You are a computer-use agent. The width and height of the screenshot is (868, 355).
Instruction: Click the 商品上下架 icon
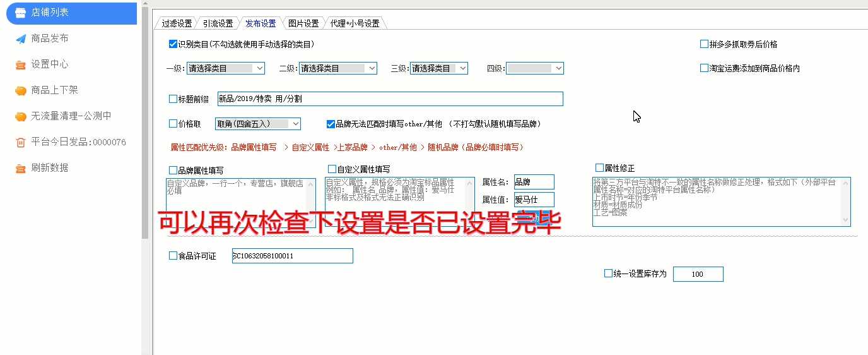[21, 90]
